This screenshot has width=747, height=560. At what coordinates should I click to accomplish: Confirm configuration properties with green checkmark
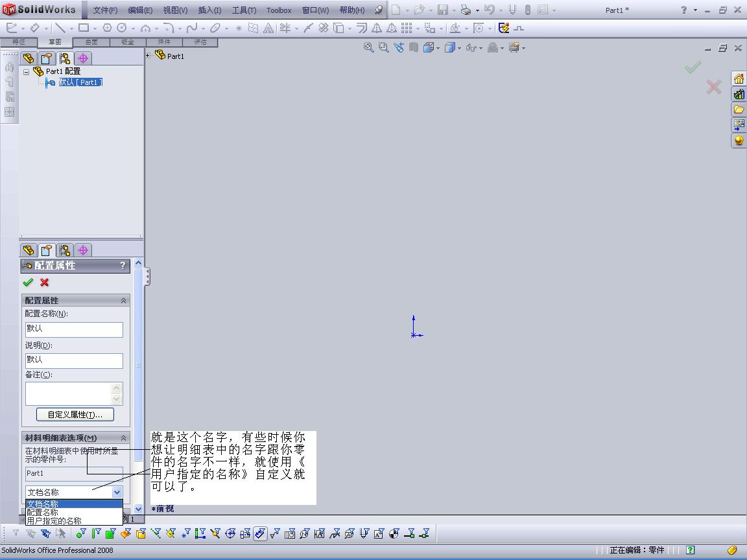[x=28, y=283]
